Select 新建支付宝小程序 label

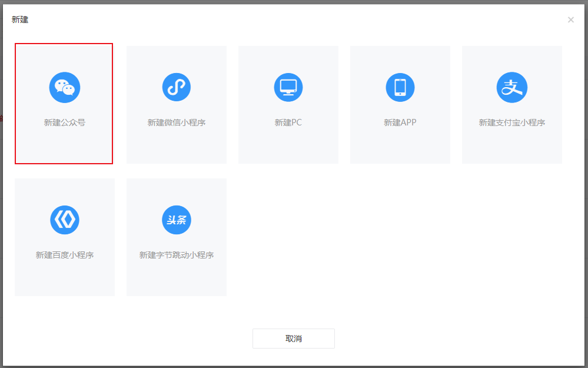pos(512,122)
